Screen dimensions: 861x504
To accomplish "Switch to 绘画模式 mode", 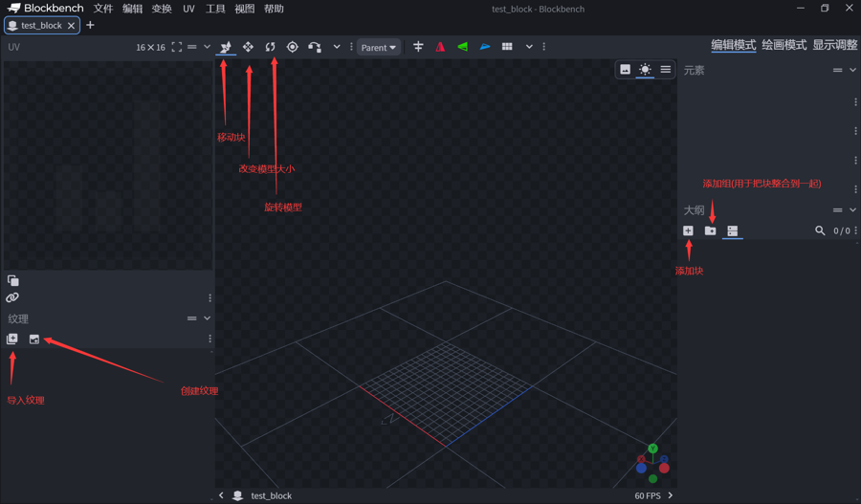I will [x=784, y=45].
